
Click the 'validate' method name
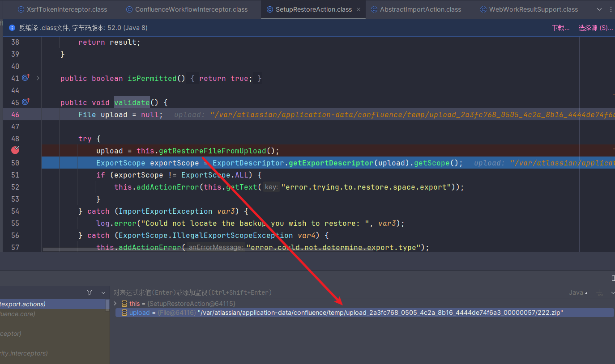[132, 102]
